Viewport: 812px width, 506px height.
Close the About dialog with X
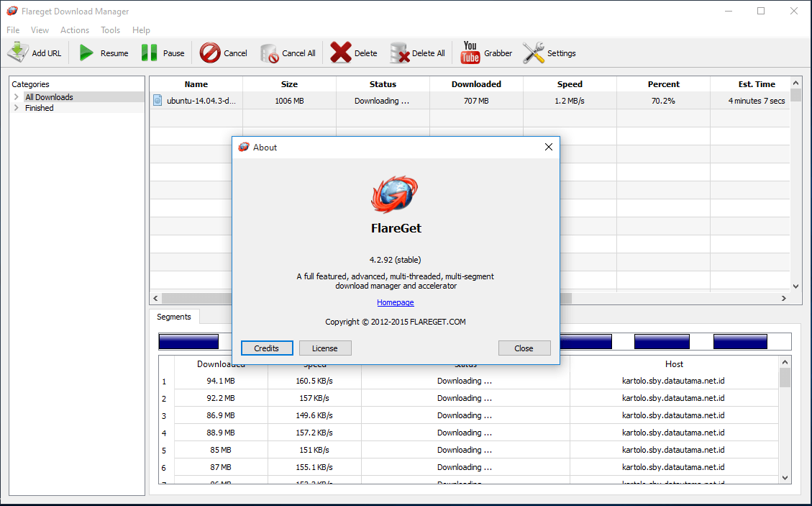pyautogui.click(x=549, y=148)
